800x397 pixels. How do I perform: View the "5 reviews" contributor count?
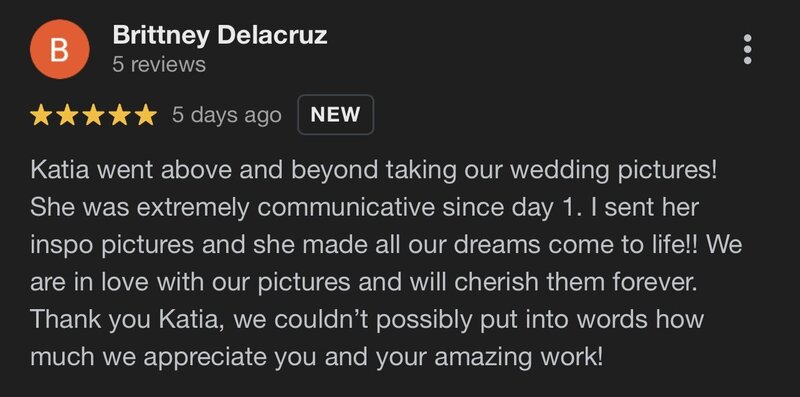[159, 64]
